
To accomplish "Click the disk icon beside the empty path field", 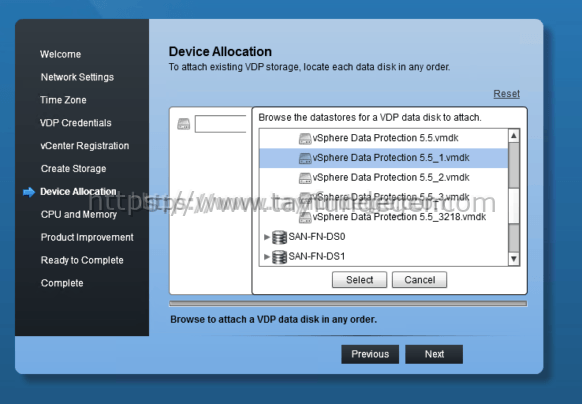I will coord(183,124).
